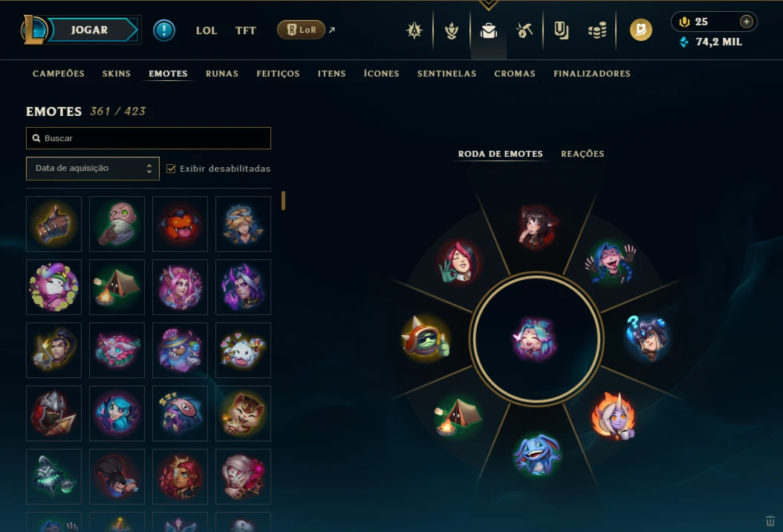Image resolution: width=783 pixels, height=532 pixels.
Task: Click the emote list scrollbar handle
Action: [283, 201]
